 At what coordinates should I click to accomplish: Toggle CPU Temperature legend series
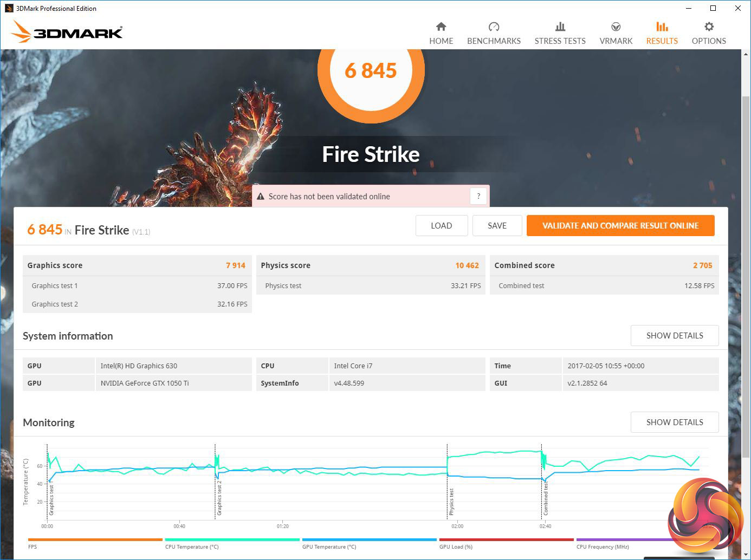point(232,540)
